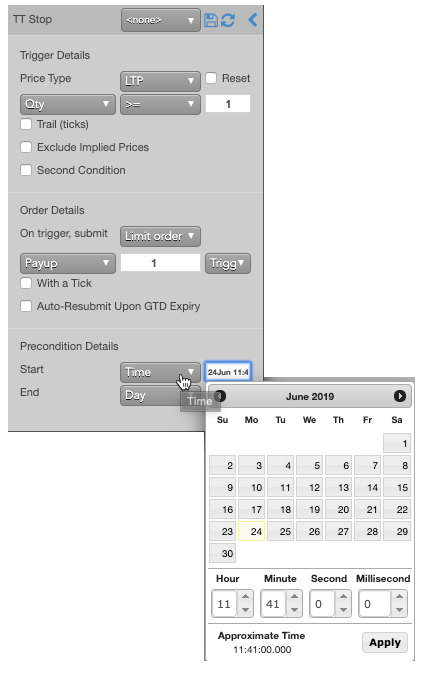Click the save template floppy disk icon
Screen dimensions: 431x680
click(211, 20)
